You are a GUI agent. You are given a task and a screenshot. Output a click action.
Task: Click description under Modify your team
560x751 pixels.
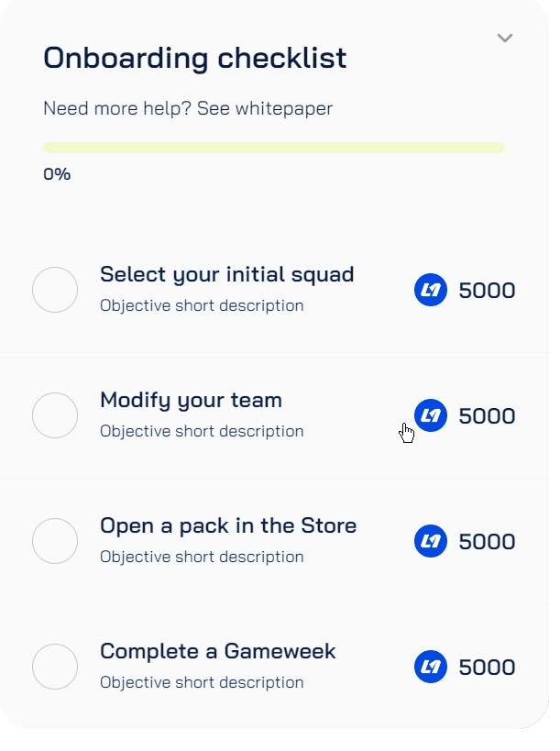[x=202, y=431]
